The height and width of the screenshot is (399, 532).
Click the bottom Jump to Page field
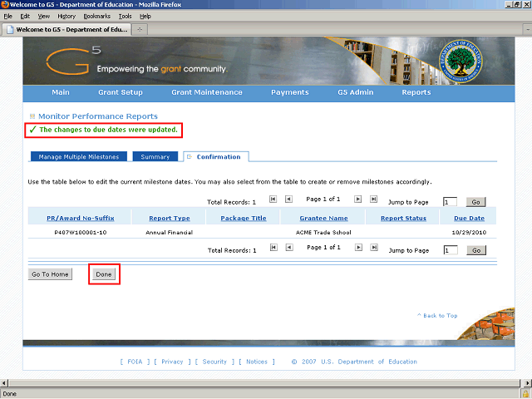(x=451, y=250)
